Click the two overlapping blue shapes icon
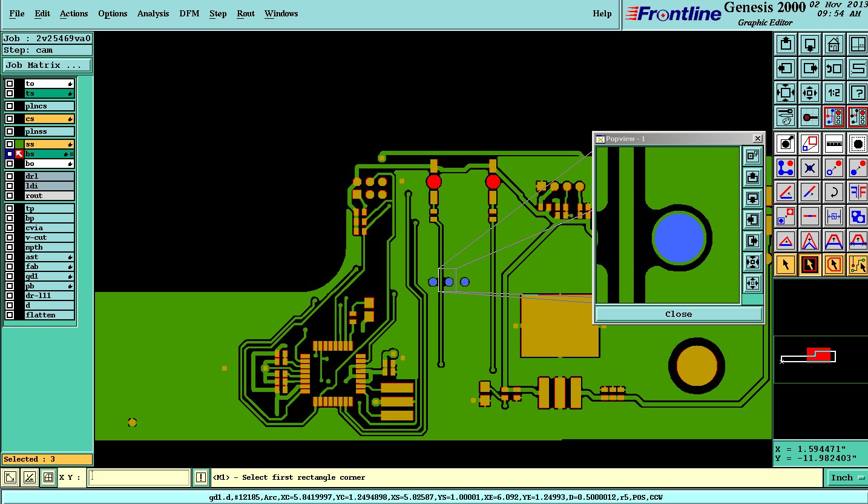Image resolution: width=868 pixels, height=504 pixels. pyautogui.click(x=858, y=216)
